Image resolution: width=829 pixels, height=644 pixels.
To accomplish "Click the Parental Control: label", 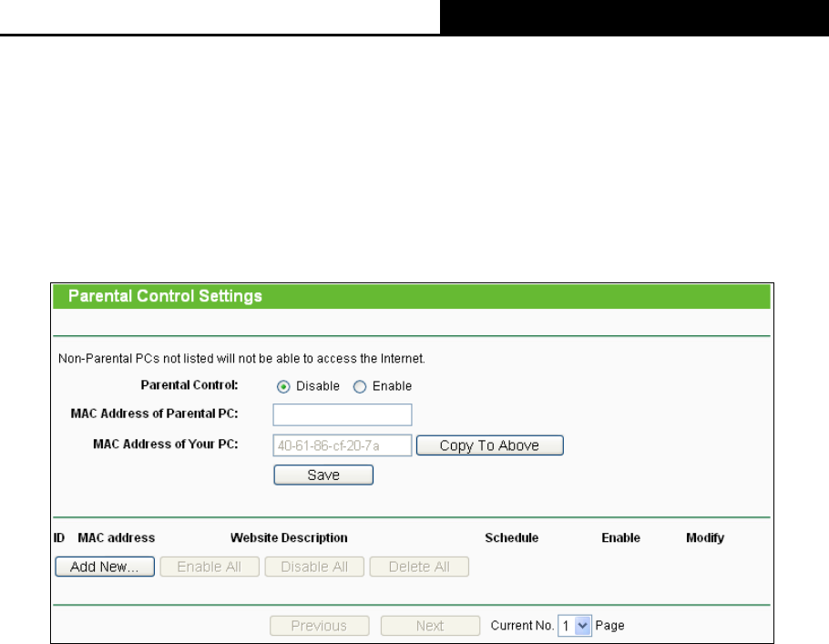I will 189,385.
